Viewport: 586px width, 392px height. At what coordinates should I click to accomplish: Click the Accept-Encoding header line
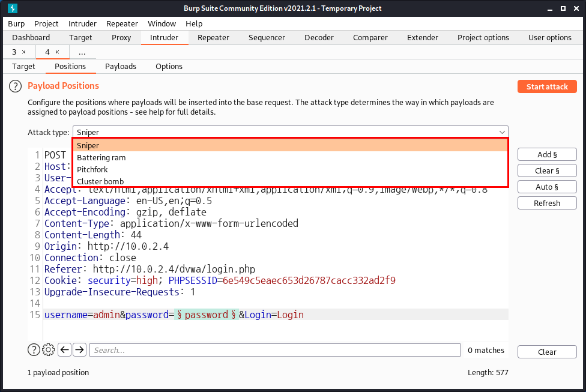point(125,213)
